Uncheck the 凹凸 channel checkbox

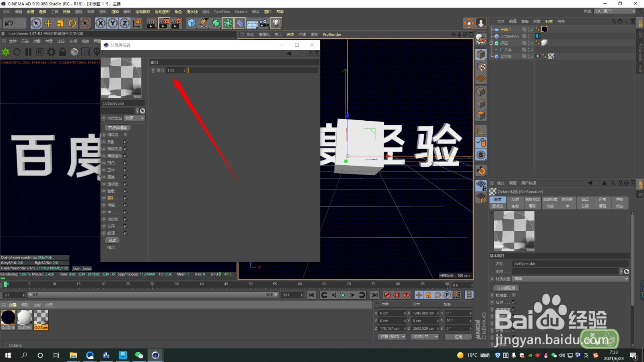[126, 163]
